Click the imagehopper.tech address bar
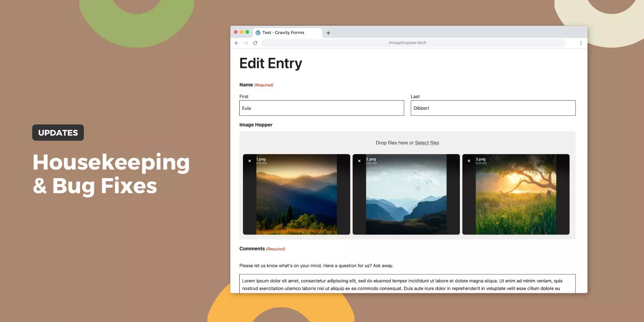Image resolution: width=644 pixels, height=322 pixels. [414, 43]
